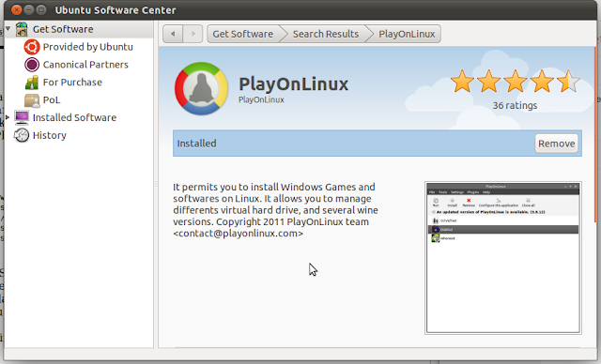Remove the installed PlayOnLinux application
The height and width of the screenshot is (364, 601).
click(557, 144)
